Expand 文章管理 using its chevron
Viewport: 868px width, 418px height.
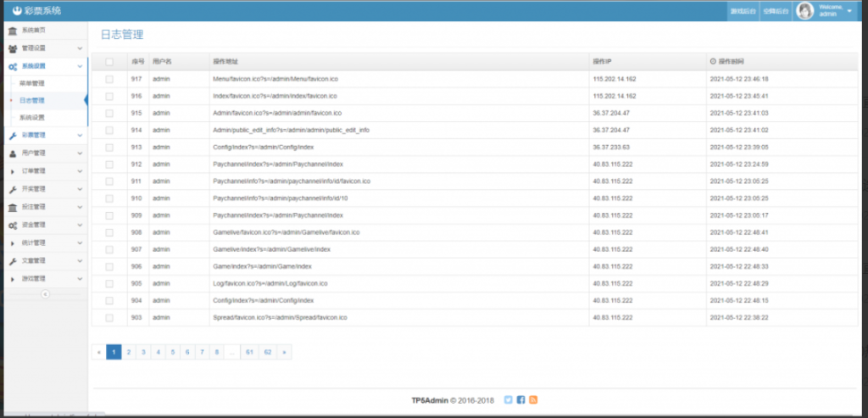click(80, 261)
